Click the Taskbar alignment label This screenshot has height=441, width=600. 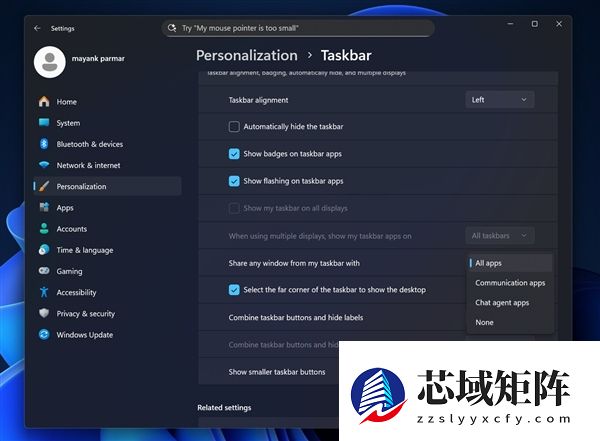[x=258, y=100]
